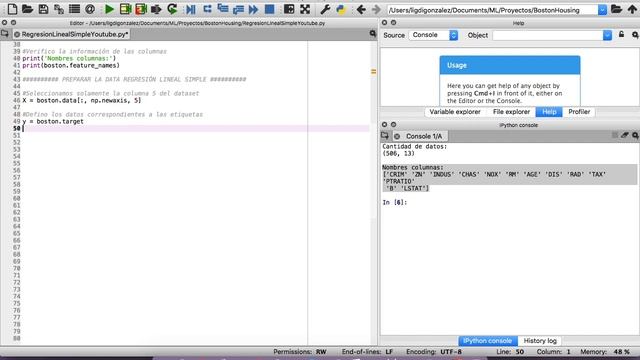The image size is (640, 360).
Task: Open the Help pane options search icon
Action: [x=635, y=35]
